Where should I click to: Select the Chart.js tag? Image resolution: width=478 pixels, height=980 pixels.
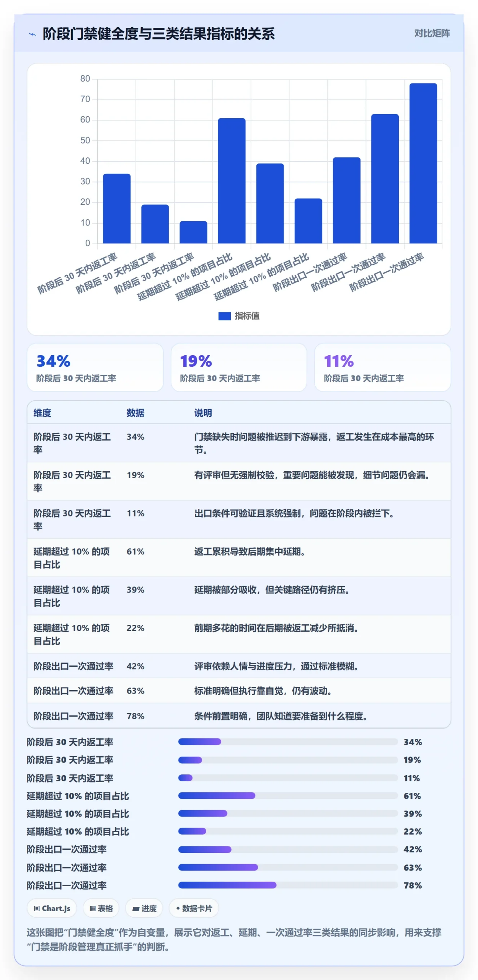click(x=52, y=908)
